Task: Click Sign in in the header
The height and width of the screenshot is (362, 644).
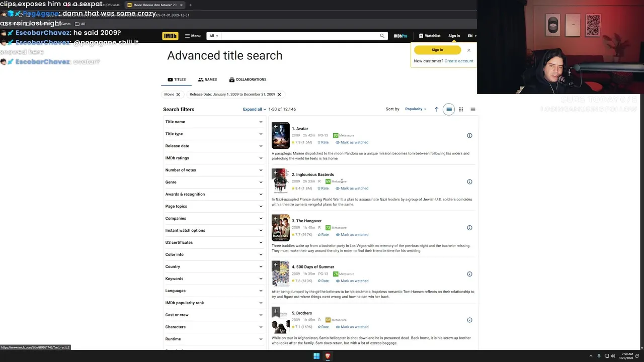Action: pyautogui.click(x=454, y=36)
